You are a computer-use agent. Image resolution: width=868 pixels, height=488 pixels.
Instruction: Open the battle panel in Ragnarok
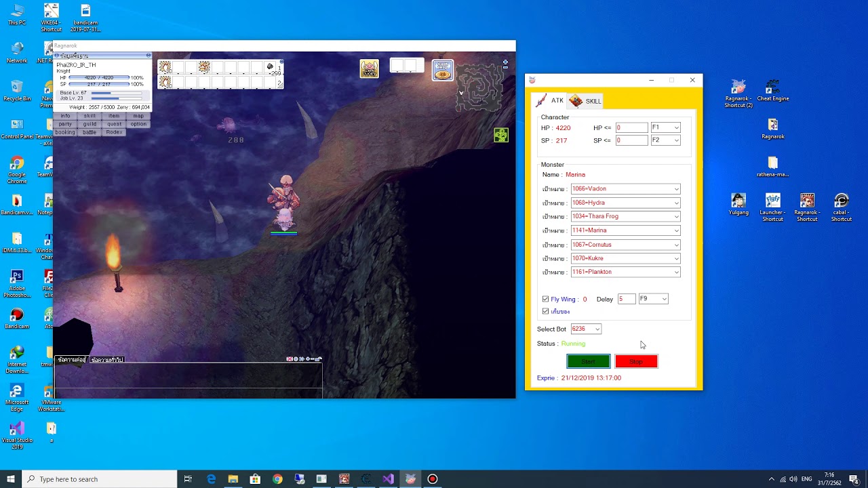[x=90, y=132]
